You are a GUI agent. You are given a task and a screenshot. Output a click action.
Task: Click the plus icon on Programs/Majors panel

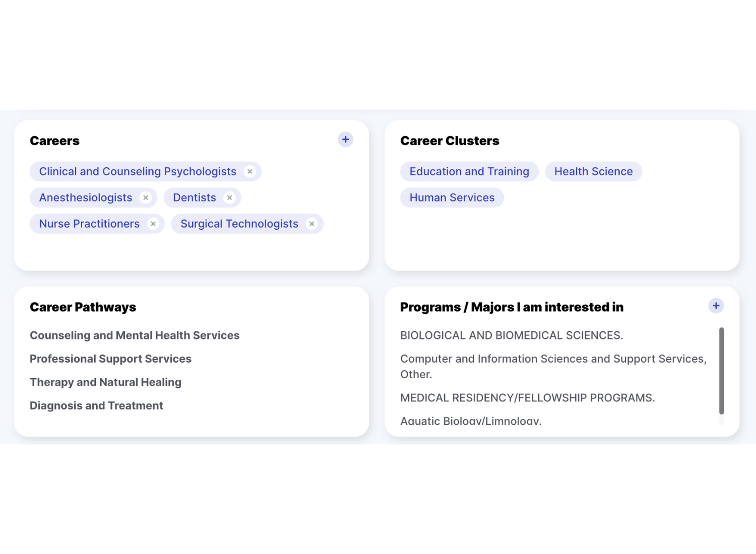pos(716,306)
